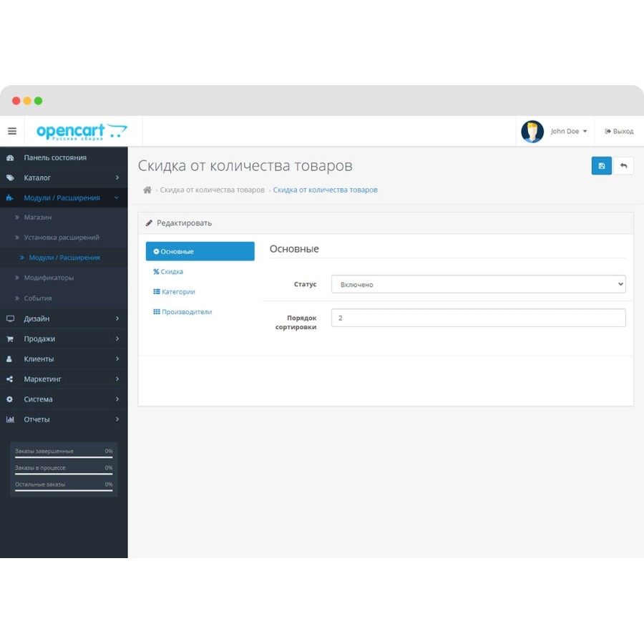Open Панель состояния in sidebar
This screenshot has width=644, height=644.
coord(64,157)
